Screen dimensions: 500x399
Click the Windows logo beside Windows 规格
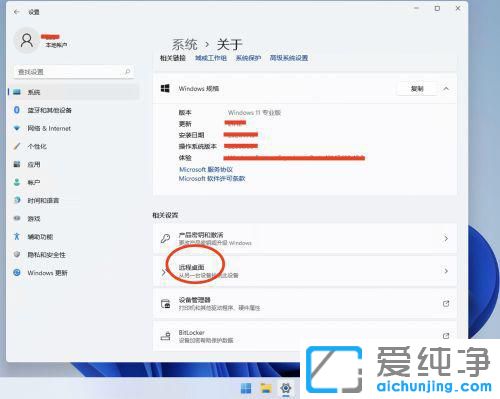(165, 88)
